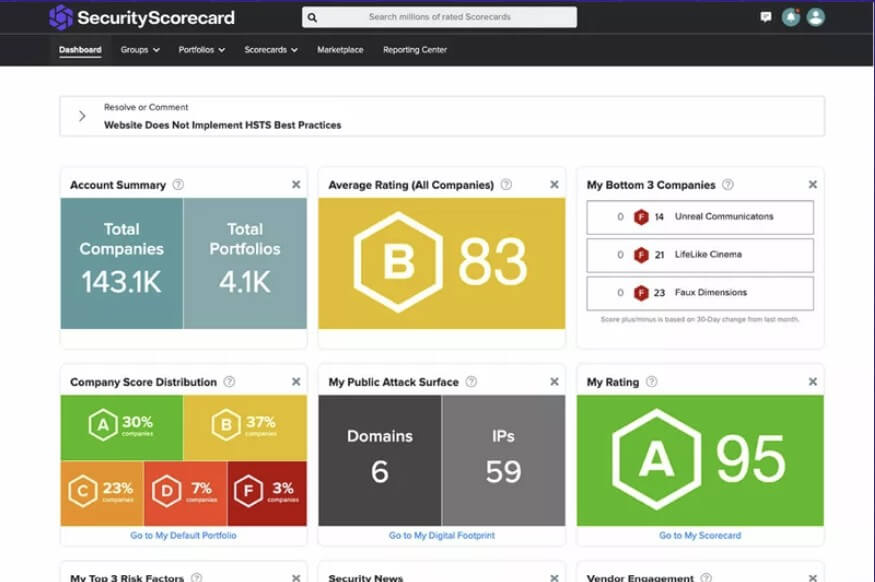Close the My Bottom 3 Companies widget
875x582 pixels.
(812, 184)
